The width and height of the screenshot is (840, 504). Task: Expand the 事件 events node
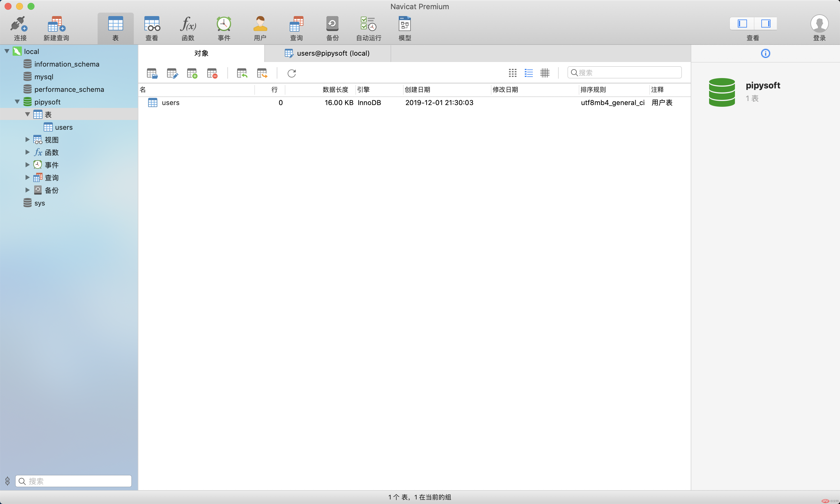[x=28, y=165]
